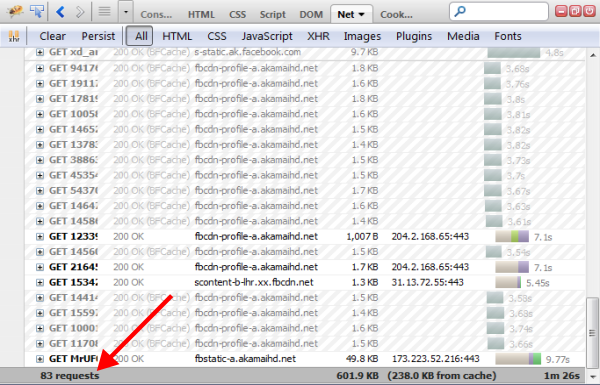
Task: Expand the GET 1534 request row
Action: (40, 283)
